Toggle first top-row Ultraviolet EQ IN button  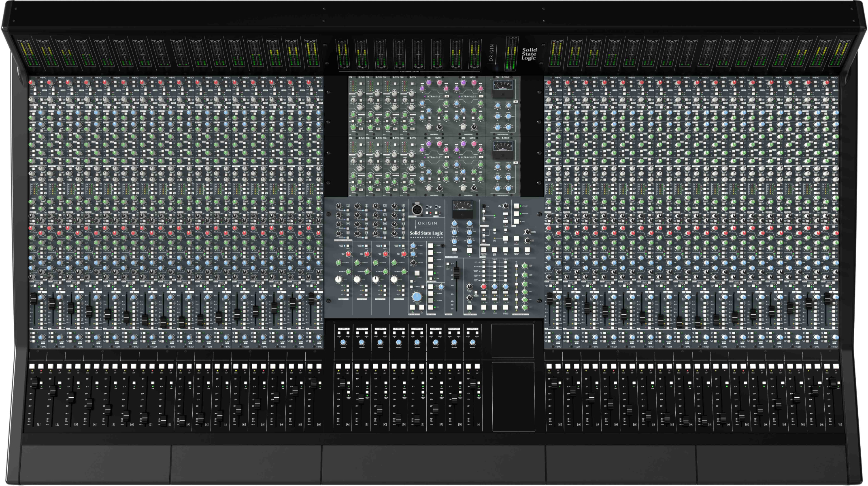(x=447, y=97)
